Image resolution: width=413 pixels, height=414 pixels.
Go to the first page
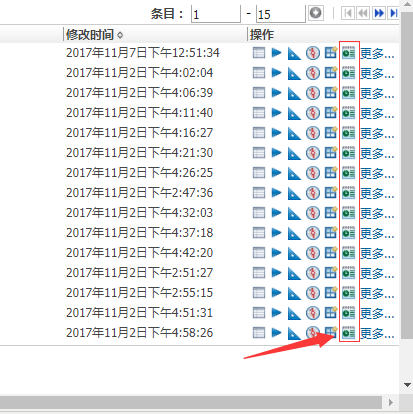[348, 13]
